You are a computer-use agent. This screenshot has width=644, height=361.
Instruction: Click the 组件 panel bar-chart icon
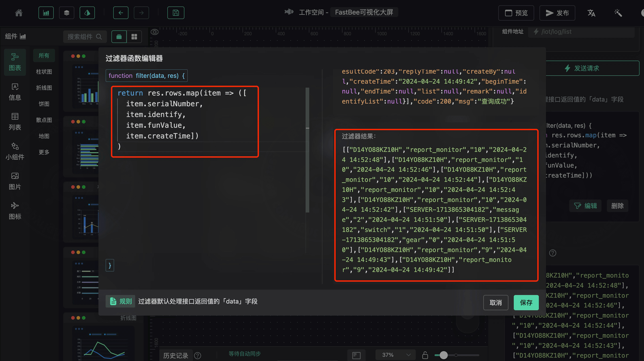[23, 36]
